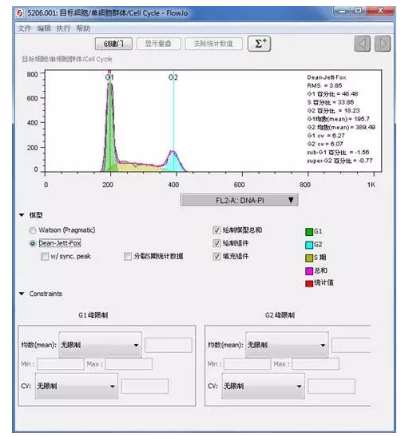Open the 帮助 menu
Viewport: 402px width, 436px height.
pos(83,28)
